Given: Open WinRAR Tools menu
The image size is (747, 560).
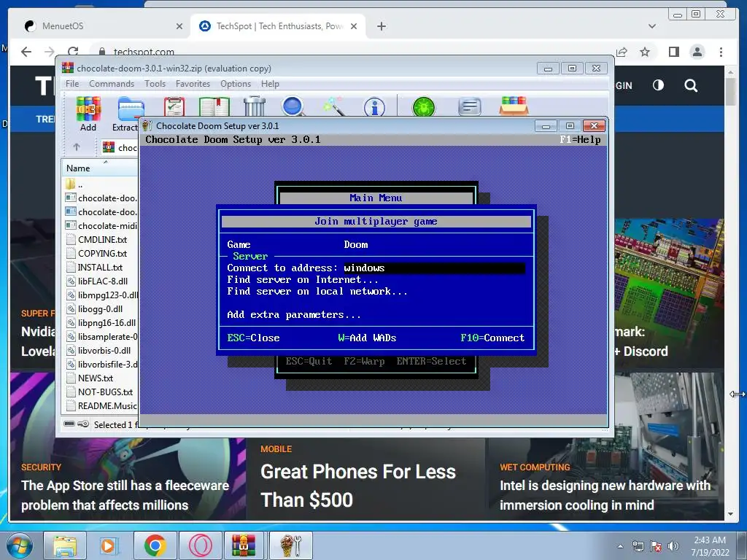Looking at the screenshot, I should point(155,84).
